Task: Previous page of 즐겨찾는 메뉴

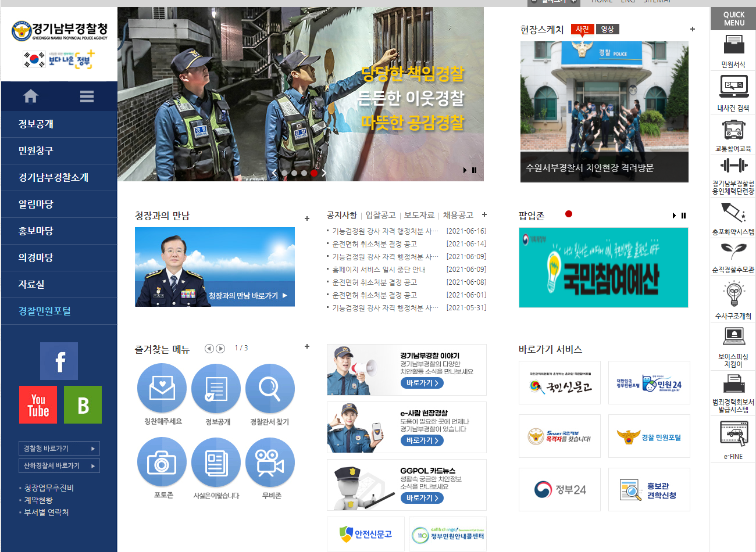Action: point(209,349)
